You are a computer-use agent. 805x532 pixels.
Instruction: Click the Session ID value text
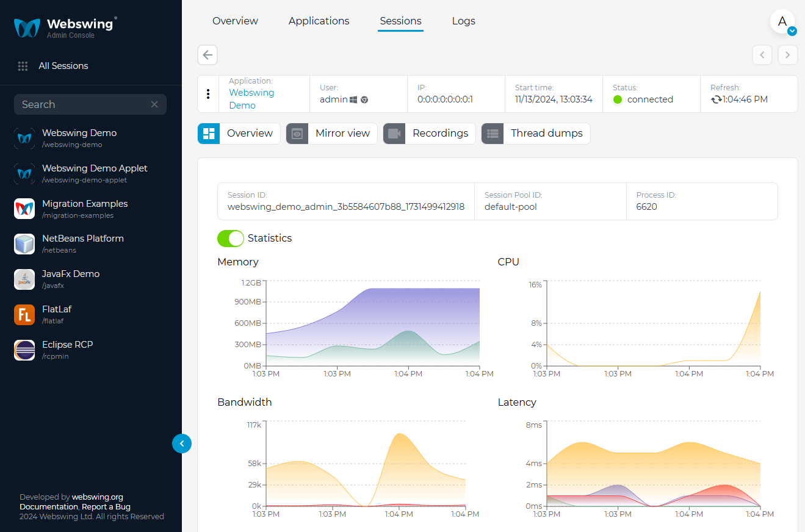[346, 207]
